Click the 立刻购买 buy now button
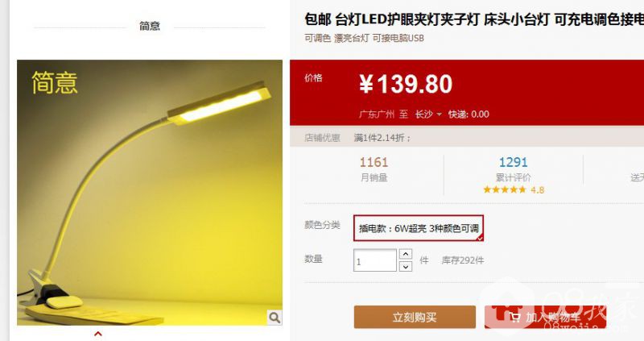 click(x=415, y=317)
